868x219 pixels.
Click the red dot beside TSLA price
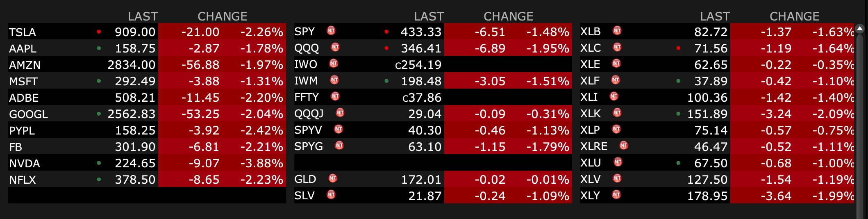[99, 32]
